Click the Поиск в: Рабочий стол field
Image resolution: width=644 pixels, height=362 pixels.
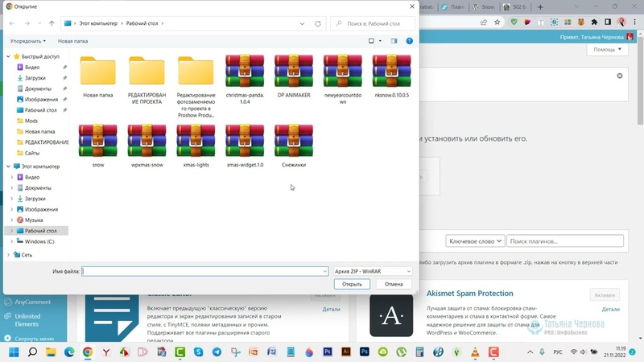(x=373, y=23)
